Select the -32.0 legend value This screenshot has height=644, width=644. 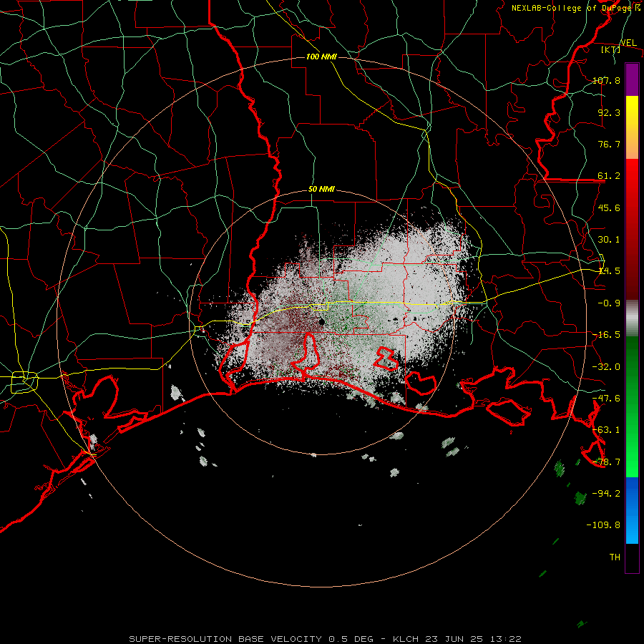(606, 367)
